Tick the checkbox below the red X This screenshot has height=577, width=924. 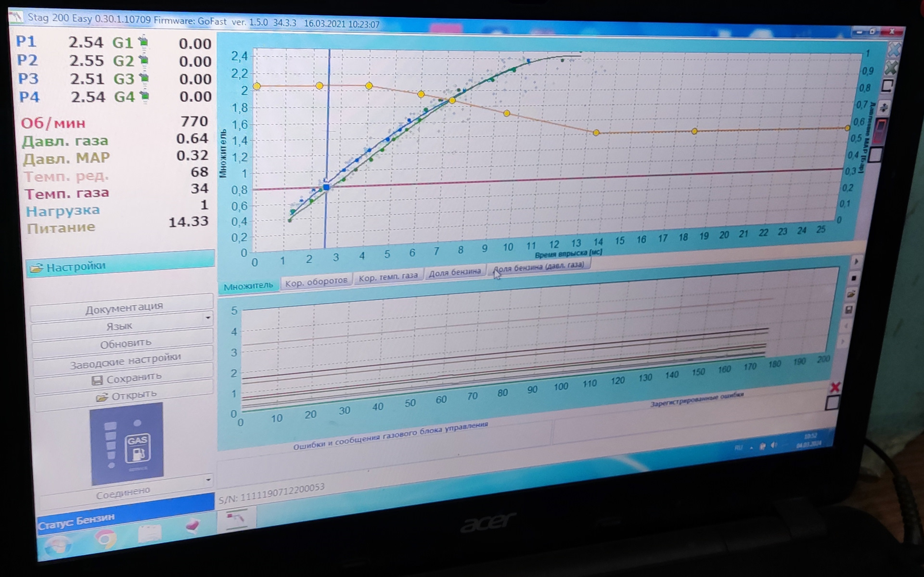[x=832, y=403]
